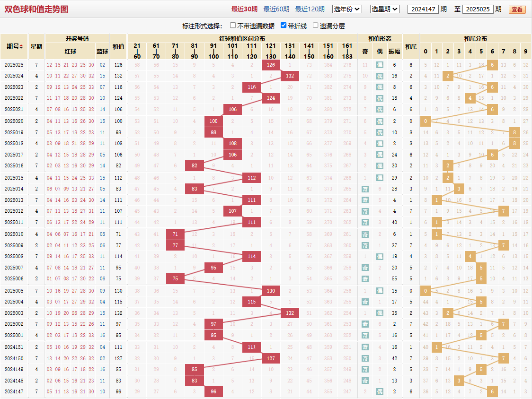The image size is (532, 399).
Task: Open the 最近30期 view
Action: tap(244, 9)
